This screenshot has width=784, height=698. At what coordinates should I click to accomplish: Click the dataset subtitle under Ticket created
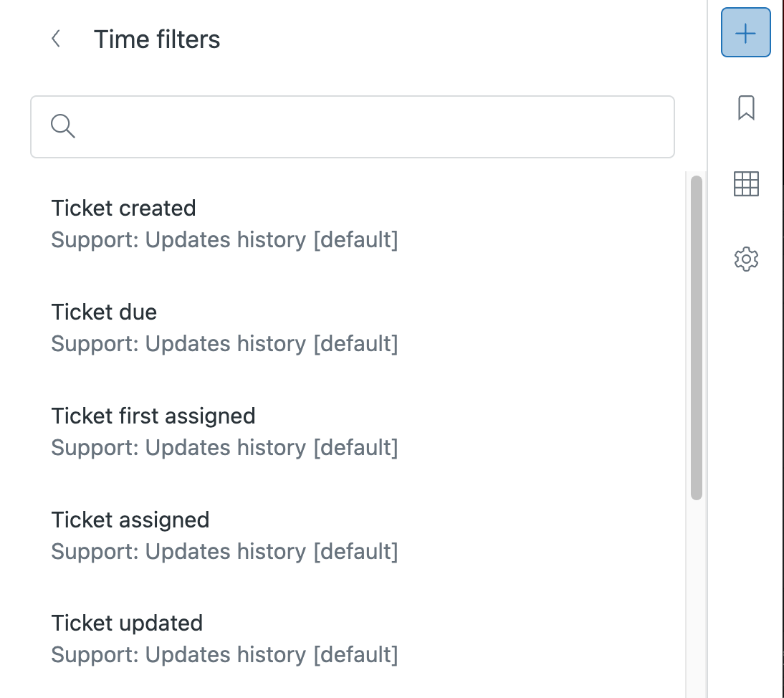[x=224, y=239]
